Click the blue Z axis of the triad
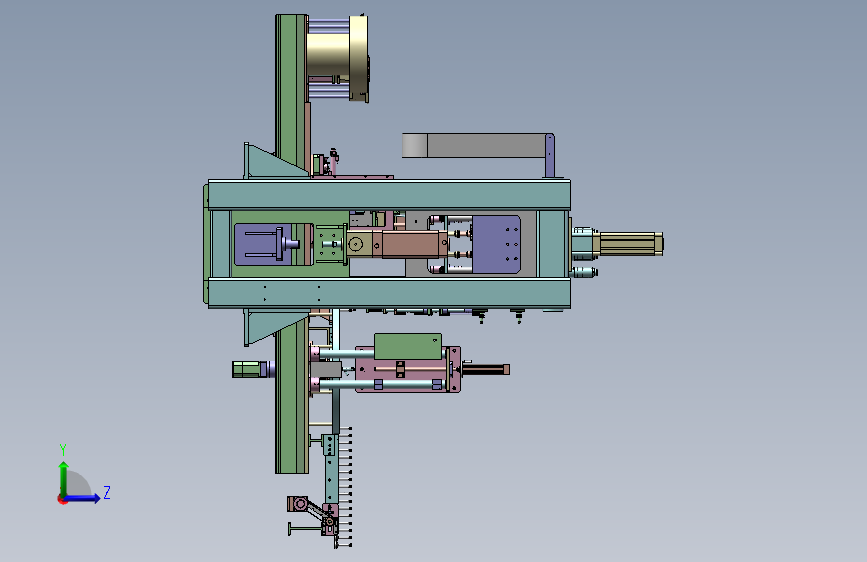 tap(83, 498)
